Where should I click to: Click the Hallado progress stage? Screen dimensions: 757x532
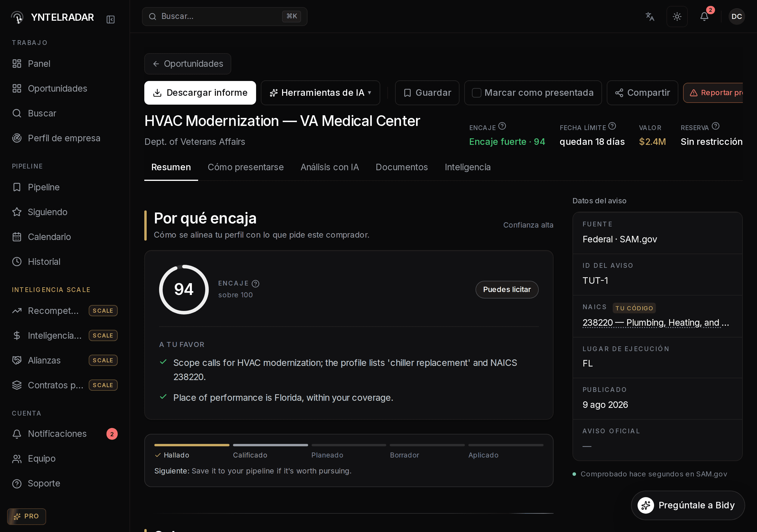(192, 452)
